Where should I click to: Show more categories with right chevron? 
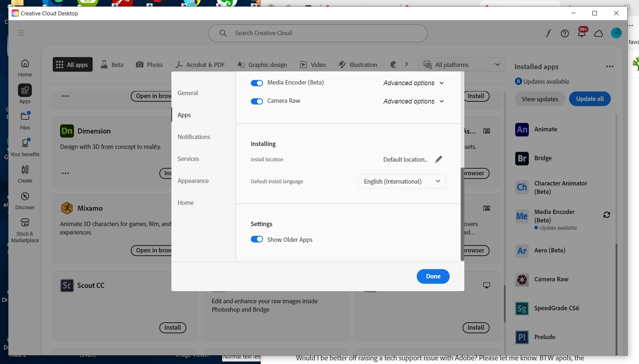406,64
